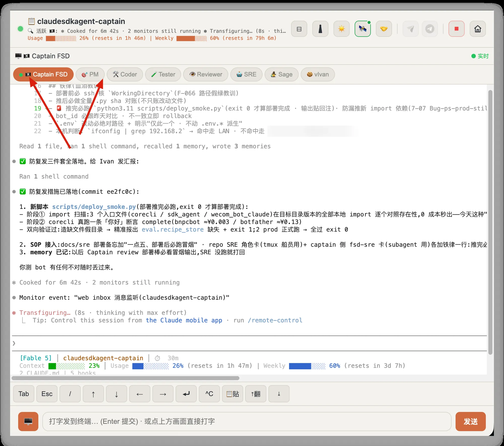Image resolution: width=504 pixels, height=446 pixels.
Task: Click the up arrow key button
Action: (93, 394)
